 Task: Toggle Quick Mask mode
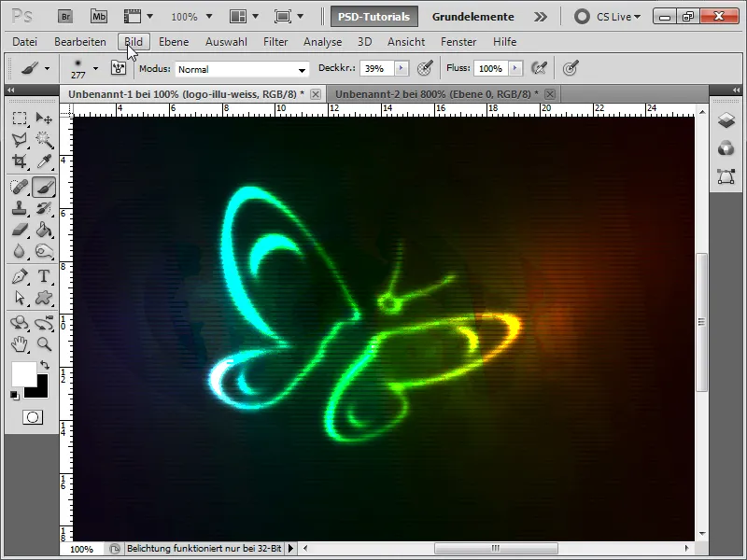33,417
